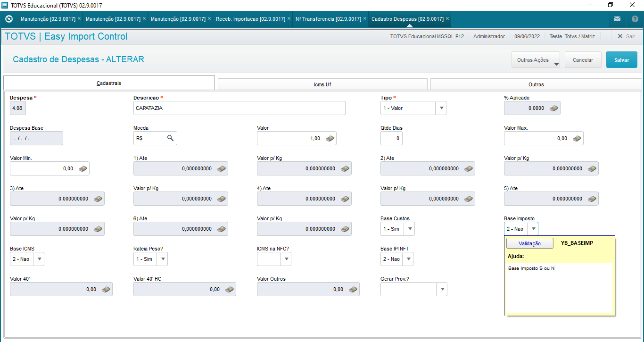Expand the ICMS na NFC? dropdown
Viewport: 644px width, 342px height.
(x=286, y=259)
